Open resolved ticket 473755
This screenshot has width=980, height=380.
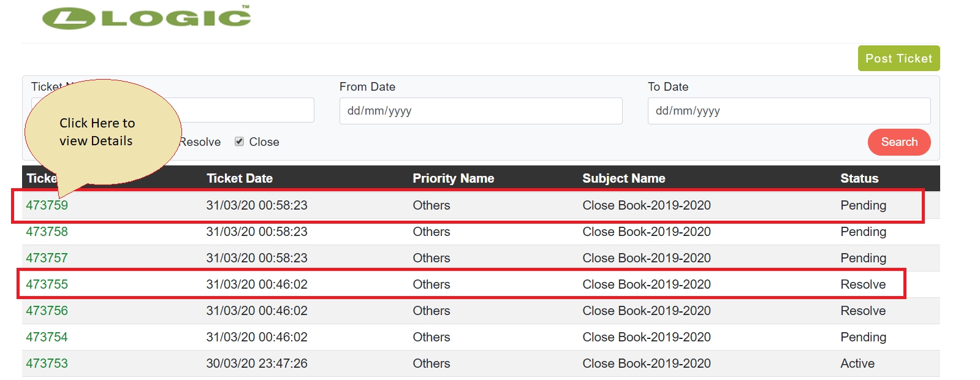coord(47,284)
